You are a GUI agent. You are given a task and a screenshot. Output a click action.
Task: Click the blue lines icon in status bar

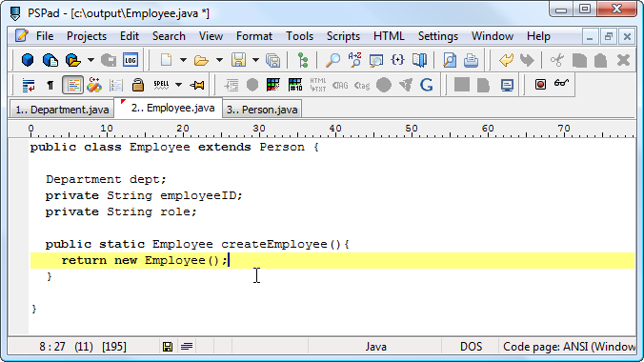(187, 347)
